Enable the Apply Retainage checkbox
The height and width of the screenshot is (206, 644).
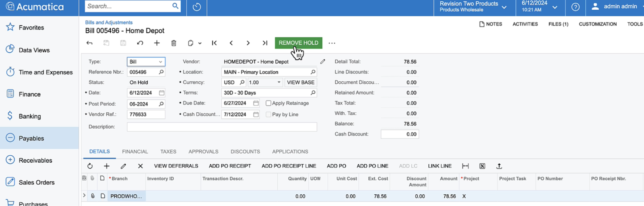268,103
